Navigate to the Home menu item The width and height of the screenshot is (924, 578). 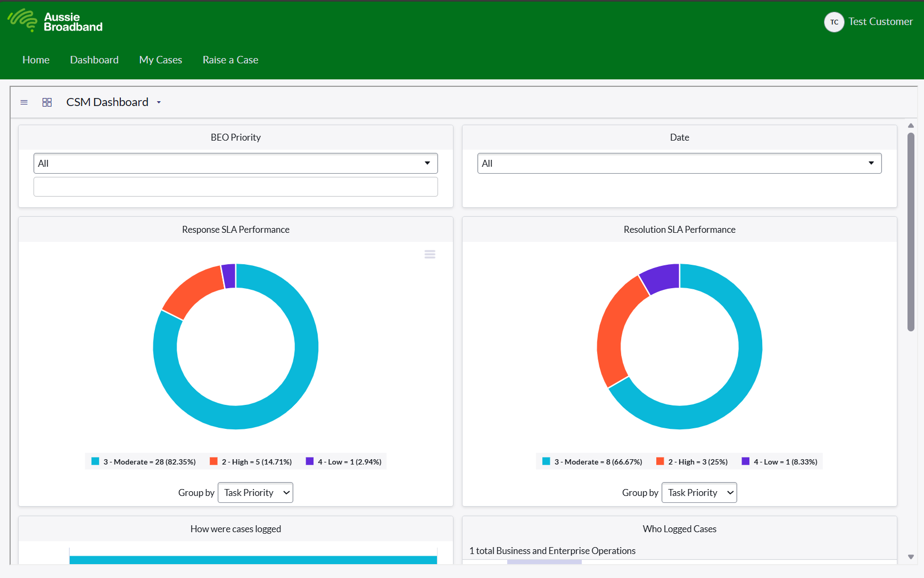pos(35,60)
